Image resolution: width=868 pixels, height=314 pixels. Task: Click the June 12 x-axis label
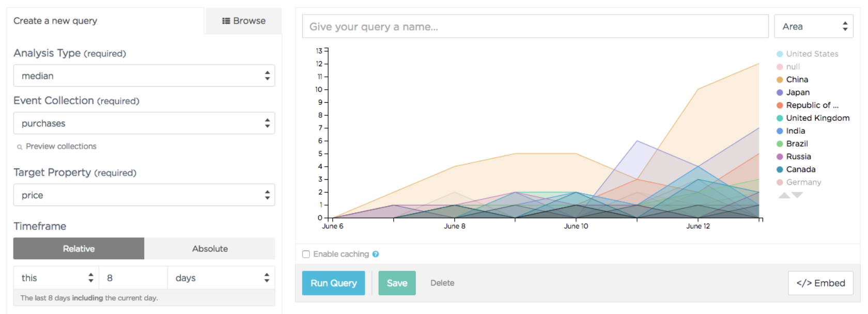(x=698, y=226)
